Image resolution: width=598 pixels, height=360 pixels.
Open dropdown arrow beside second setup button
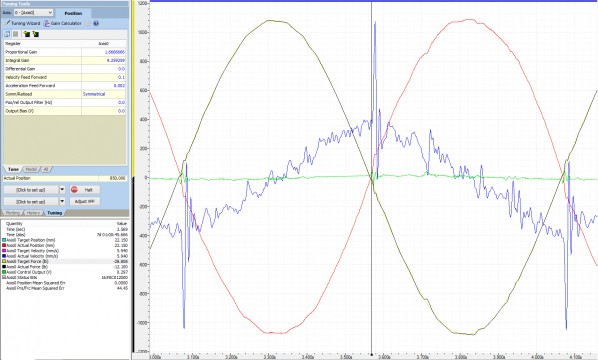coord(62,201)
